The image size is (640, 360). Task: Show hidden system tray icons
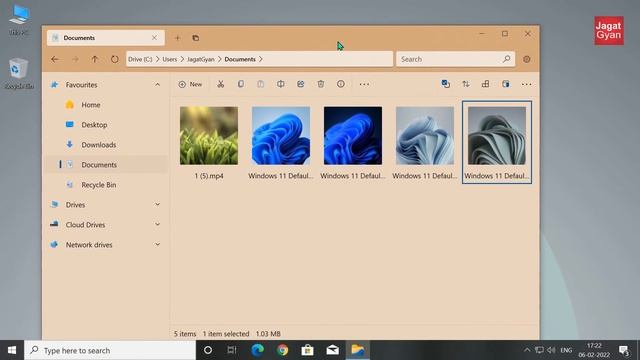pyautogui.click(x=527, y=350)
